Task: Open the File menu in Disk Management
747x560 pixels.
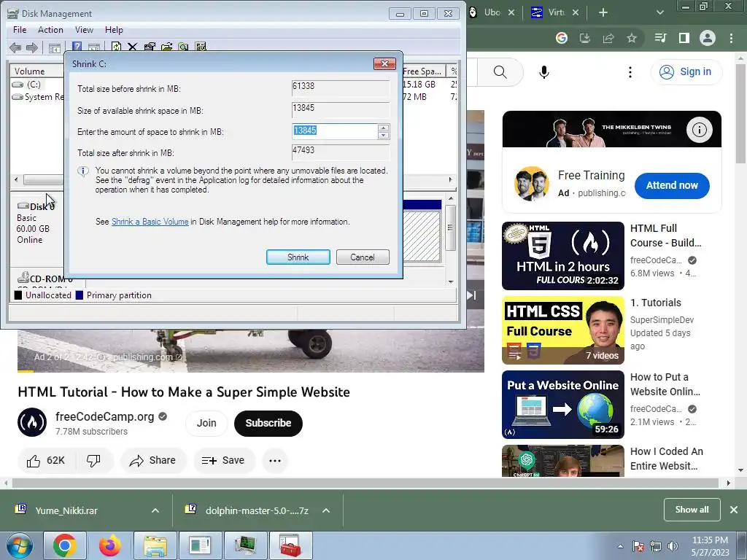Action: (20, 29)
